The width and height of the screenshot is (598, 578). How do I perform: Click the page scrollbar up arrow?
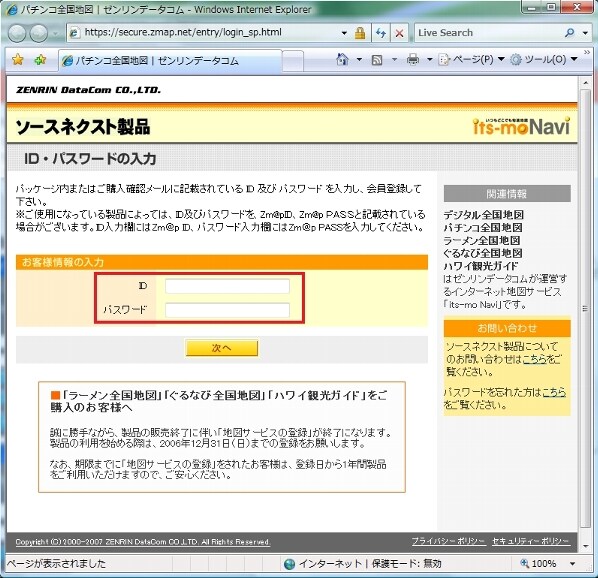tap(585, 82)
